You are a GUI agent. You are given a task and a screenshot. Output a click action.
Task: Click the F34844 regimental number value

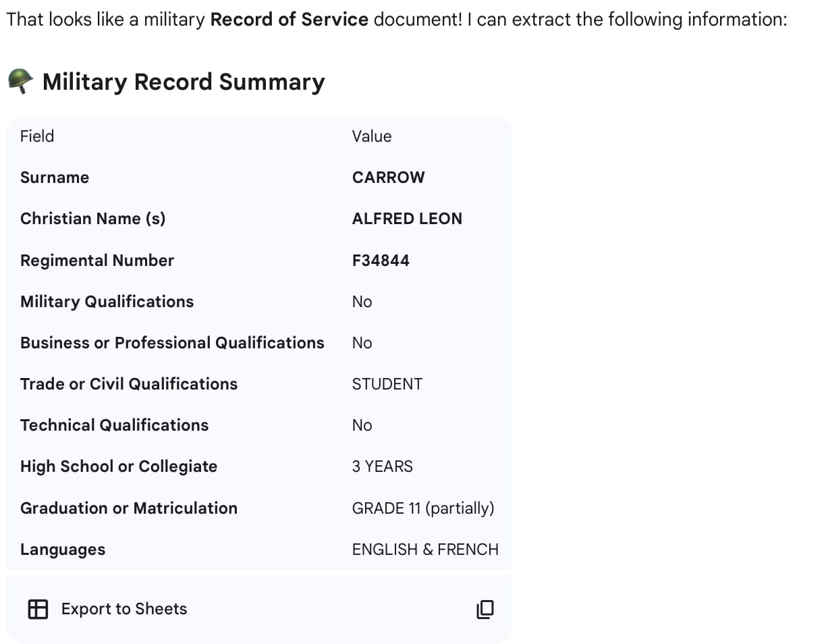click(x=381, y=261)
